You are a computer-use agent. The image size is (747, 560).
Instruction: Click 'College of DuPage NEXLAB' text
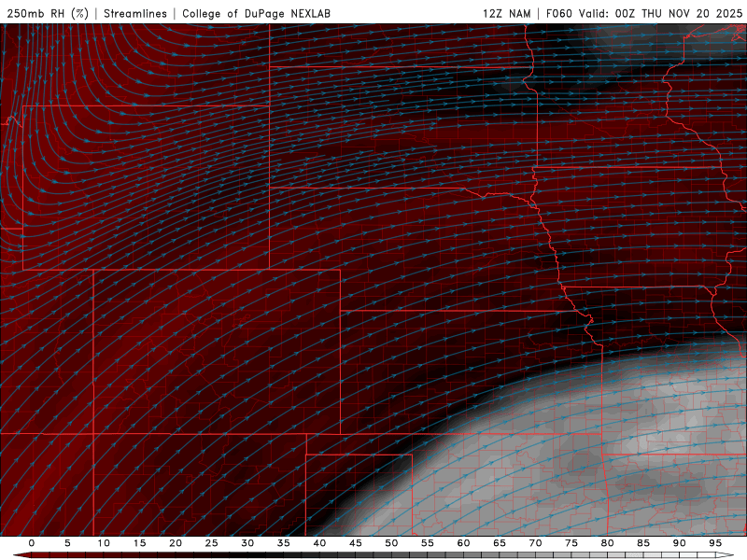(x=256, y=13)
